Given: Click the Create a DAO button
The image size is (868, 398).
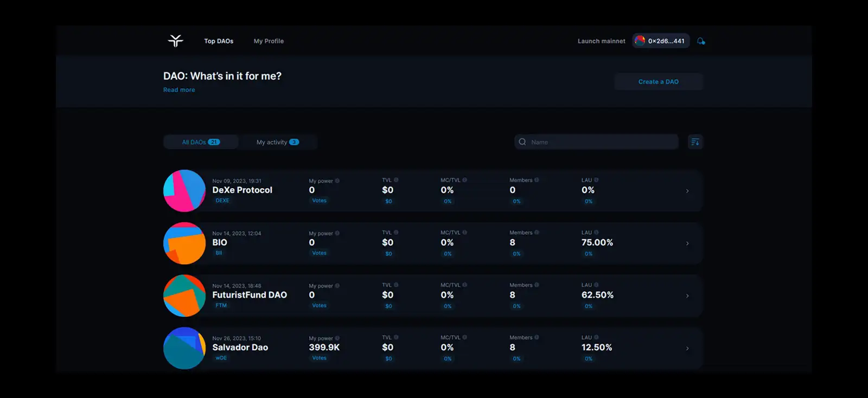Looking at the screenshot, I should coord(658,82).
